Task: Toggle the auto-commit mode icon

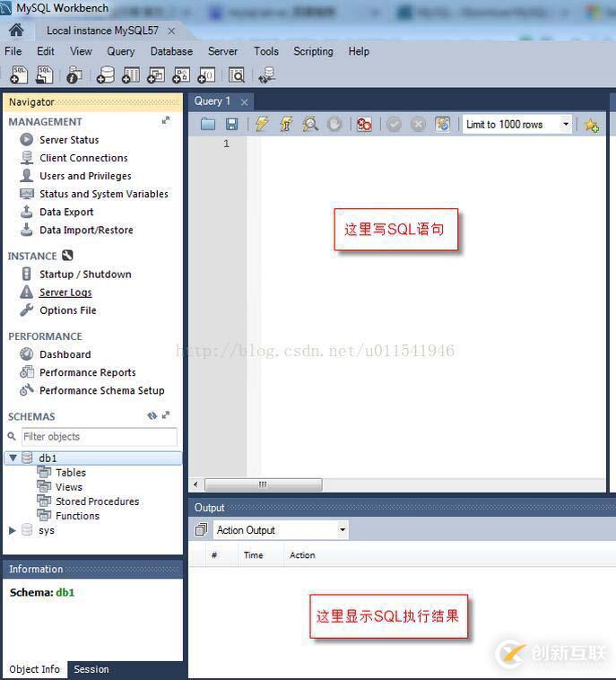Action: (x=443, y=125)
